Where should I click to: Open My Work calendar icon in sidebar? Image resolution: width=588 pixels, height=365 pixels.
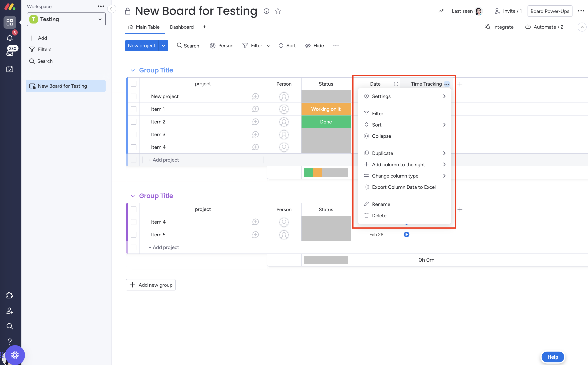pos(10,69)
